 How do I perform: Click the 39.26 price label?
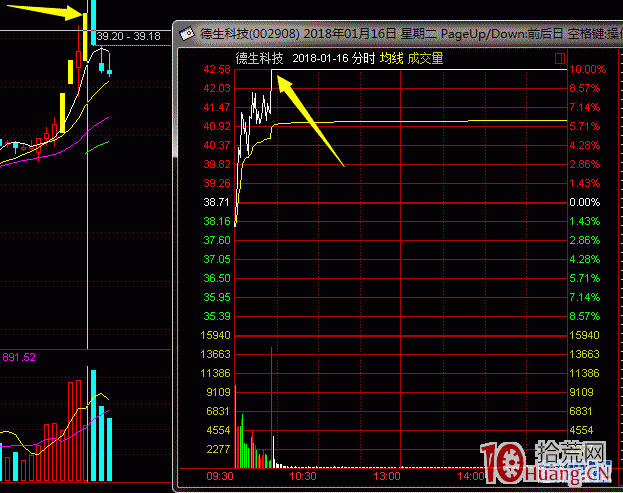coord(217,183)
